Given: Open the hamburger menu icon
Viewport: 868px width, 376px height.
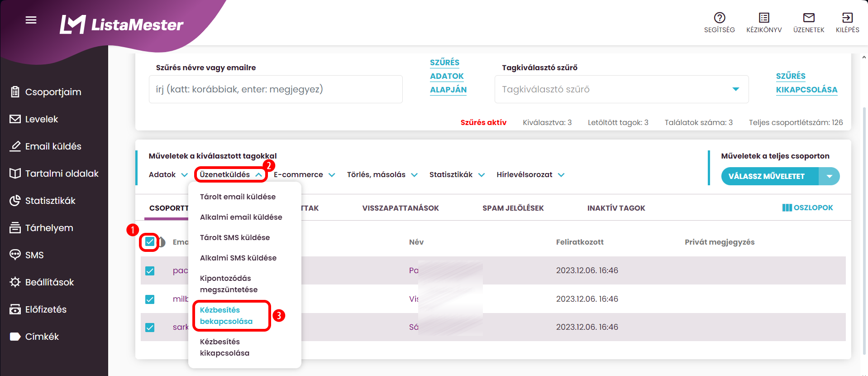Looking at the screenshot, I should pos(31,20).
